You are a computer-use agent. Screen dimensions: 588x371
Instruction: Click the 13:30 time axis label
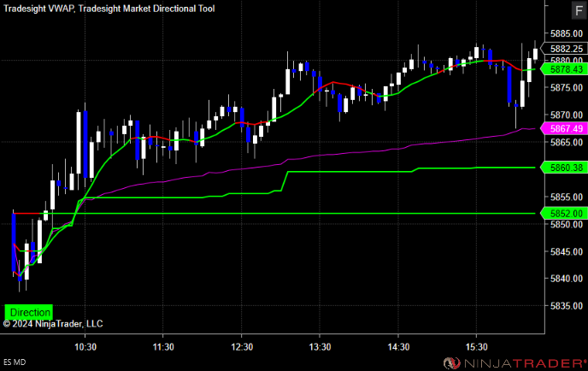(x=320, y=347)
